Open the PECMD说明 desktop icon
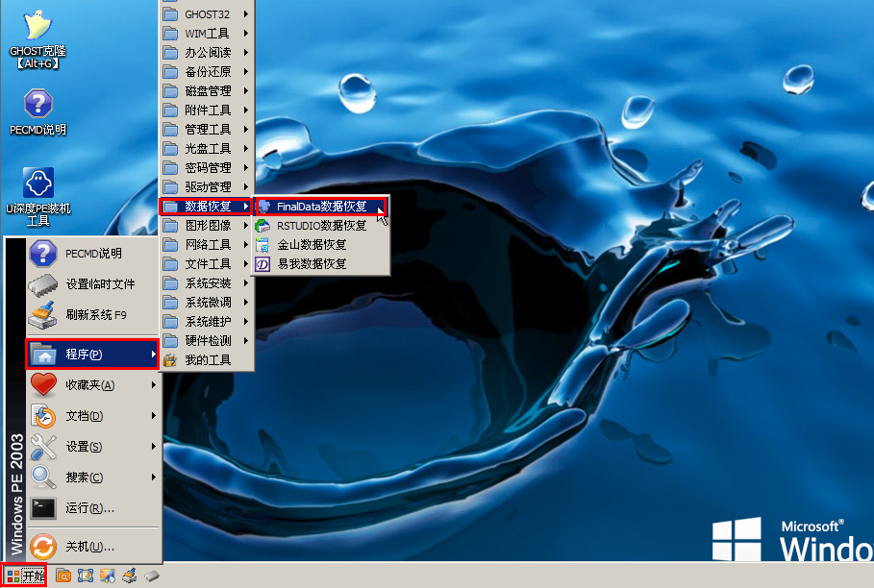The image size is (874, 588). (37, 111)
